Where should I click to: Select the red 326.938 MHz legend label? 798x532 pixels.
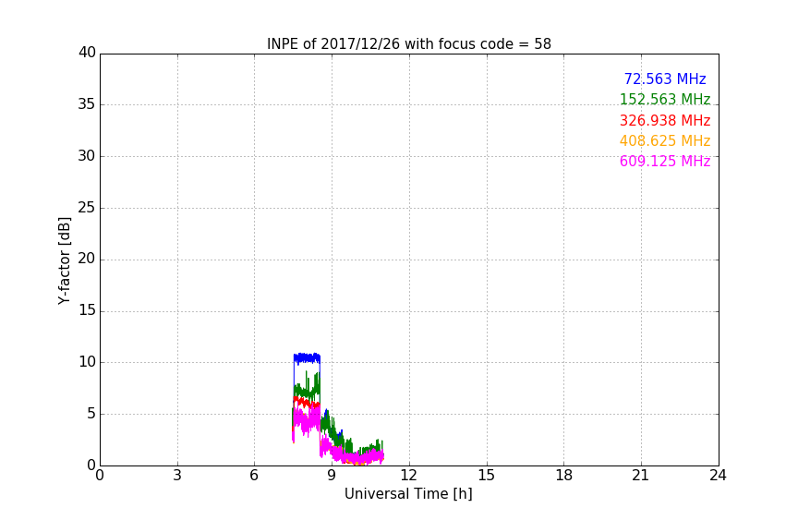[665, 121]
